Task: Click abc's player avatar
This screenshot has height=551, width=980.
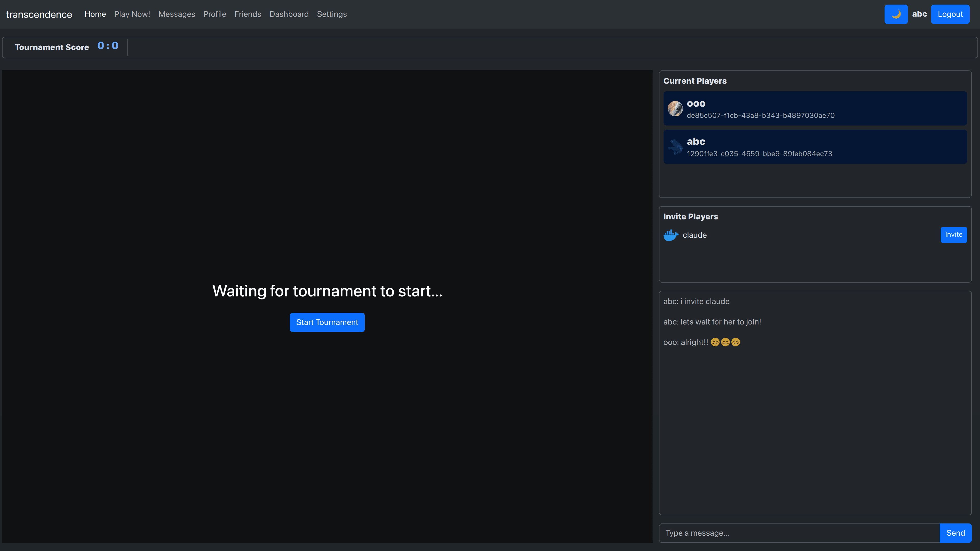Action: 675,147
